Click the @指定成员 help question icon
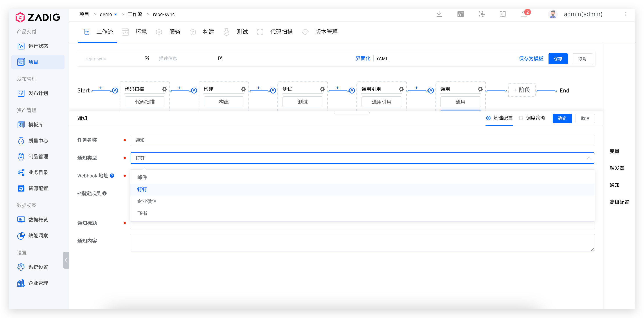 pos(104,193)
